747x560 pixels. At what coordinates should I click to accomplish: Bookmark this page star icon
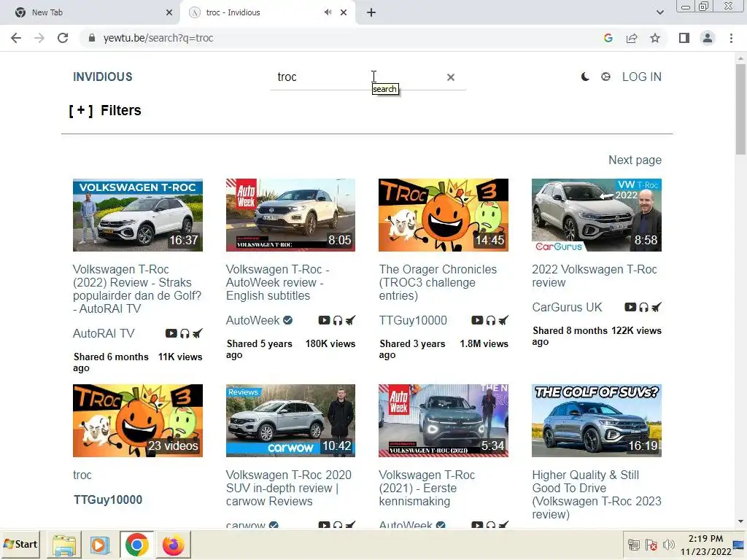(x=655, y=38)
